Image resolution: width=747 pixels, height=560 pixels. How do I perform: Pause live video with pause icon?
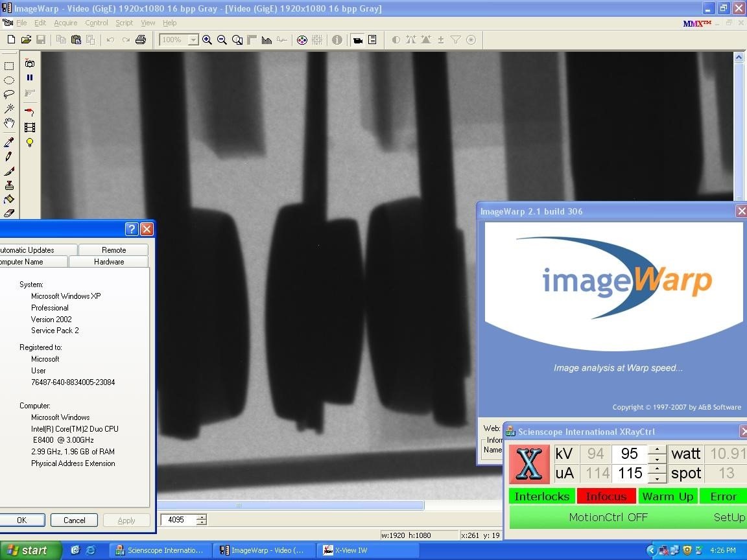click(30, 78)
